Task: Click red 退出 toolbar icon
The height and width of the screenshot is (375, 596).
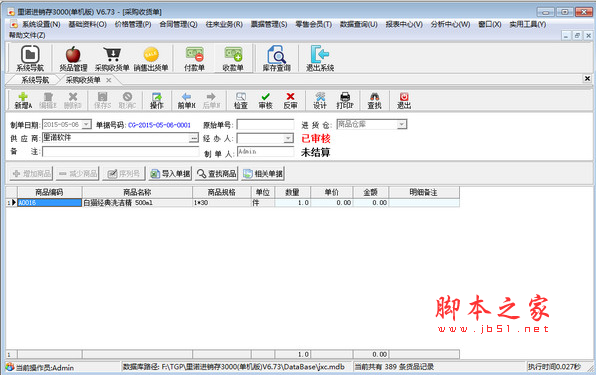Action: point(404,101)
